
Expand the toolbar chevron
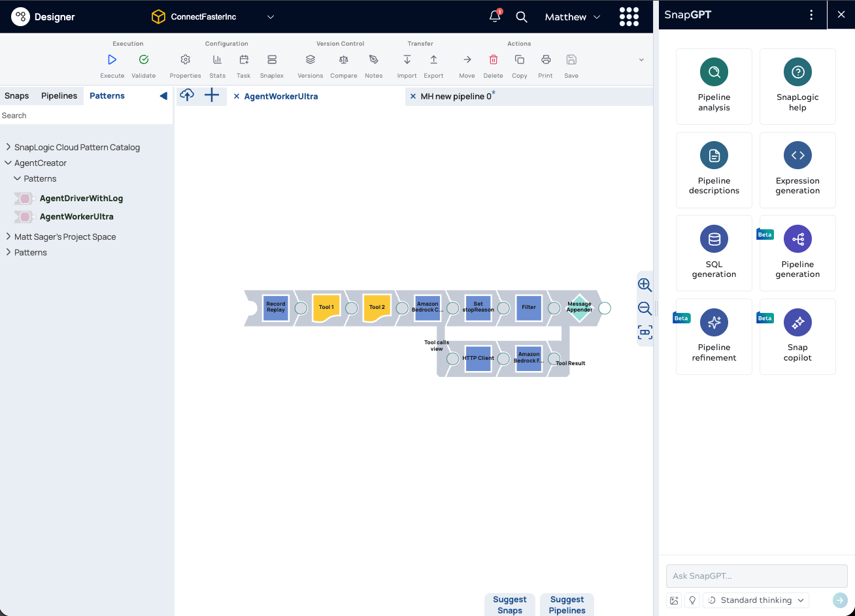point(641,59)
